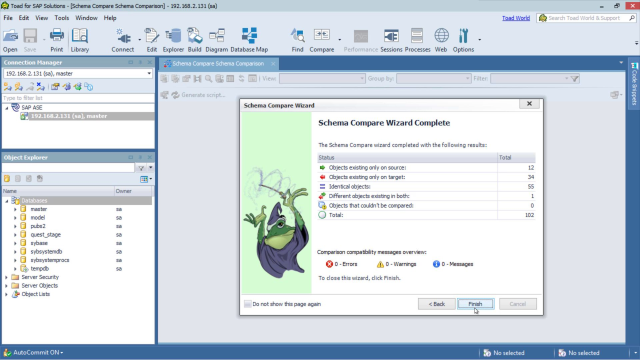The width and height of the screenshot is (640, 360).
Task: Open the Library tool
Action: coord(80,40)
